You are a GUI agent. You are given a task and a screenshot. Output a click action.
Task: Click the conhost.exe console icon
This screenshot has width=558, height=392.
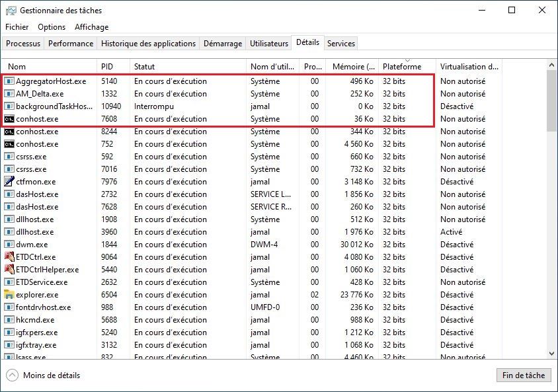click(x=9, y=119)
